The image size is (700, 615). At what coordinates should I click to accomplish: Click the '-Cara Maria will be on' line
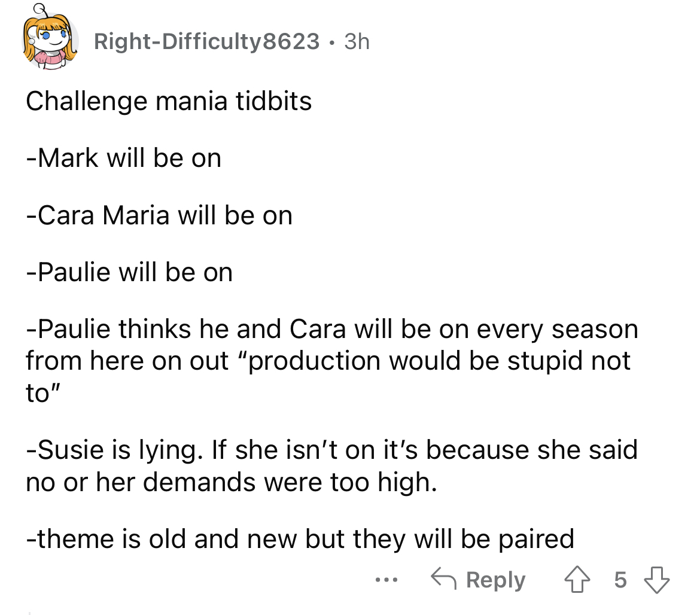pos(159,215)
